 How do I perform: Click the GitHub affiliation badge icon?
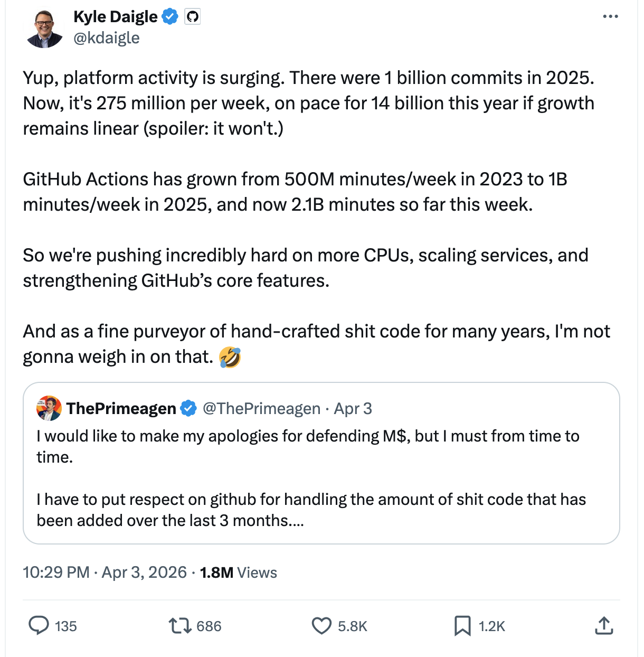[193, 17]
